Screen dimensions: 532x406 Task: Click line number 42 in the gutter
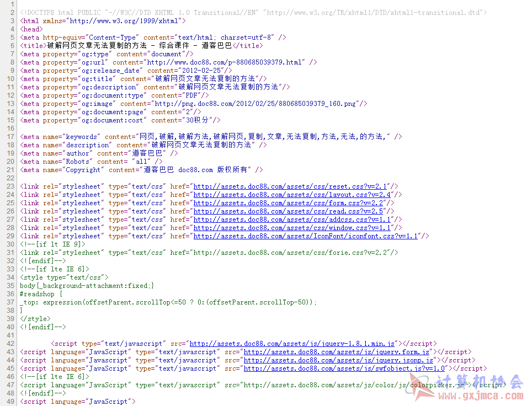pyautogui.click(x=11, y=344)
